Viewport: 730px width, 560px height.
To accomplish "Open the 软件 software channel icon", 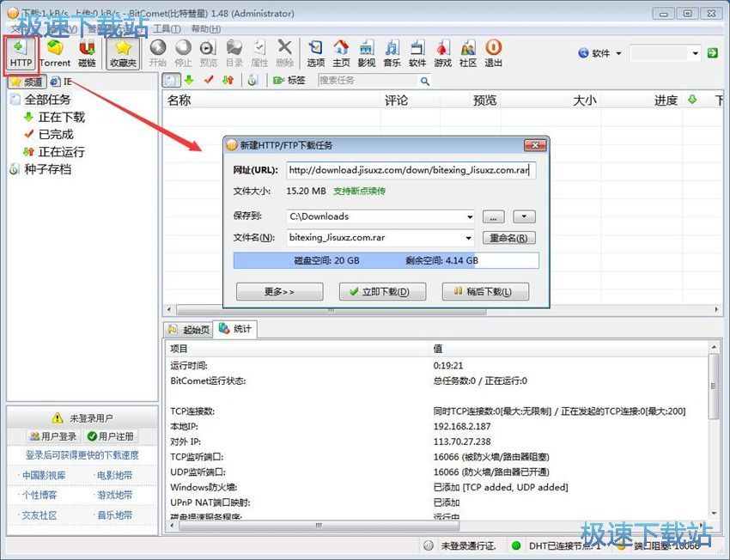I will [x=417, y=53].
